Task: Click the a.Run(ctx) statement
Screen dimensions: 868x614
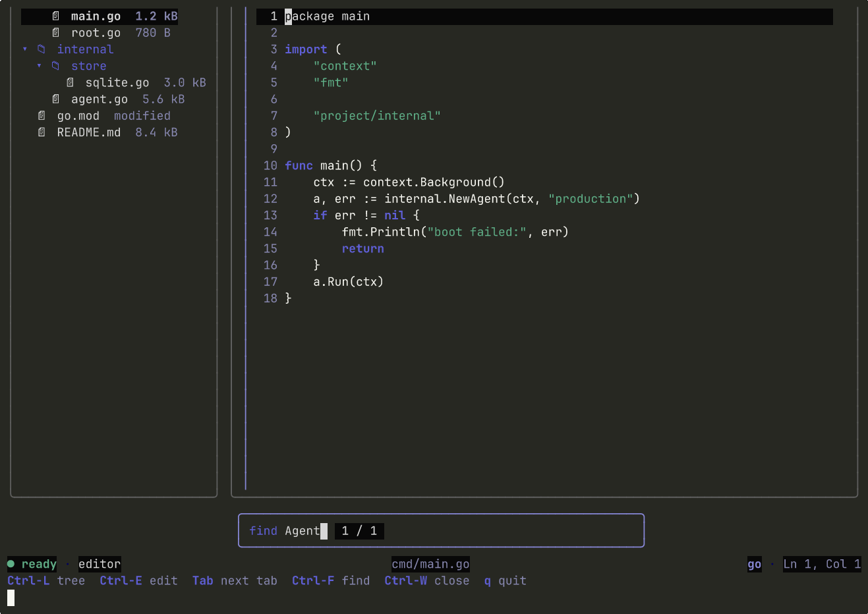Action: pyautogui.click(x=349, y=282)
